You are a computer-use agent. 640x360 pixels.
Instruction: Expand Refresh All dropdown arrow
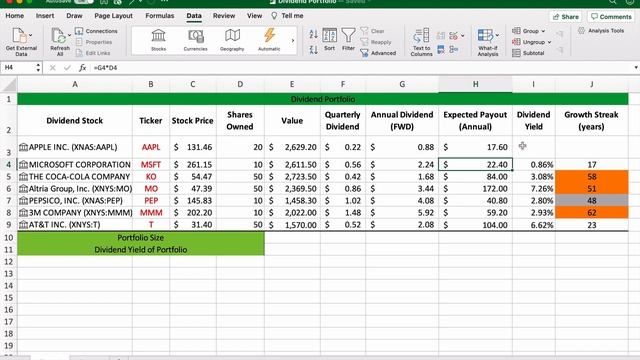[69, 36]
